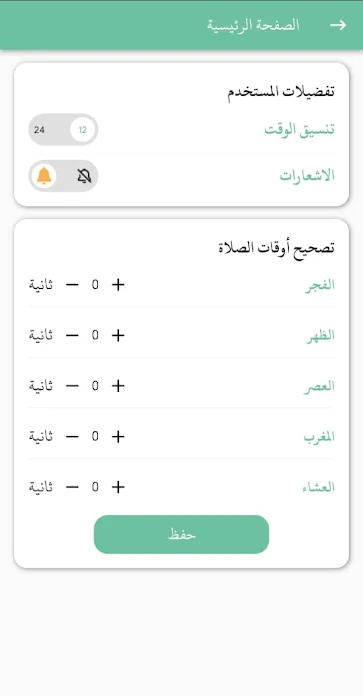Viewport: 363px width, 696px height.
Task: Select the تنسيق الوقت time format label
Action: coord(300,130)
